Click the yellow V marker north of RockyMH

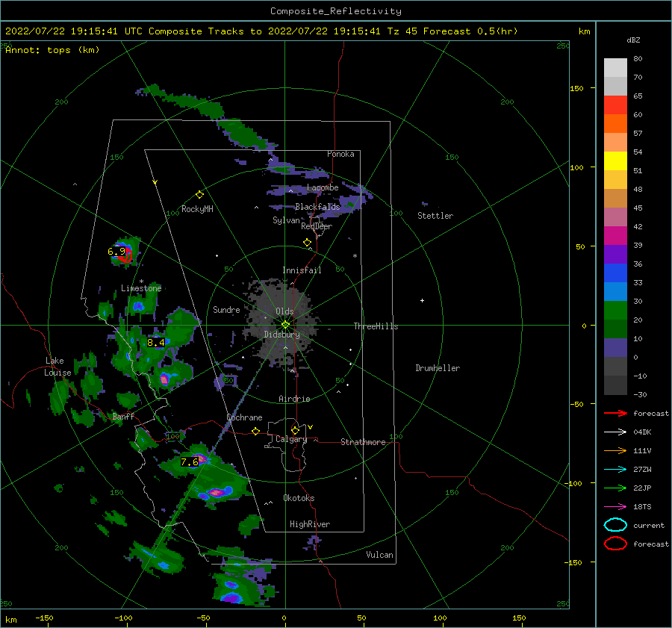point(155,182)
